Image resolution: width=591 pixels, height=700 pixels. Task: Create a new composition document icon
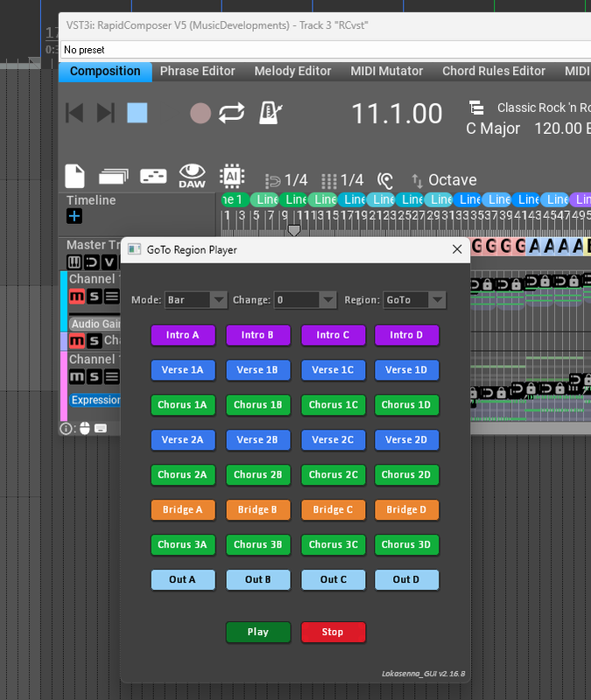click(74, 176)
